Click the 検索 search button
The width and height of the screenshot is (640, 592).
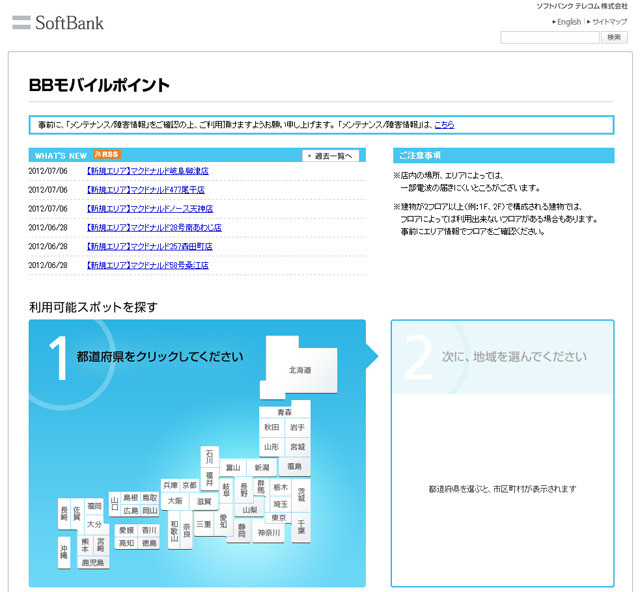coord(614,37)
